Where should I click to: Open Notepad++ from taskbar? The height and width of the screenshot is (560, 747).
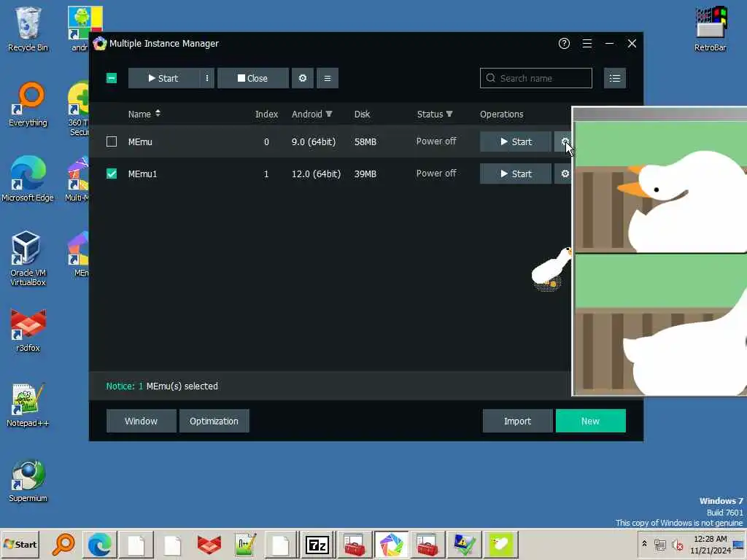tap(245, 544)
